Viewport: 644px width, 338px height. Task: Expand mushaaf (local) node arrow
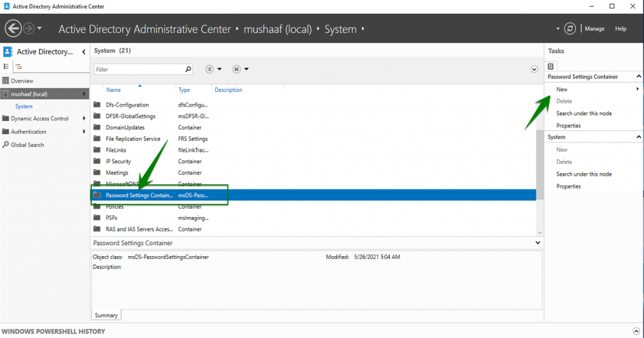point(84,94)
